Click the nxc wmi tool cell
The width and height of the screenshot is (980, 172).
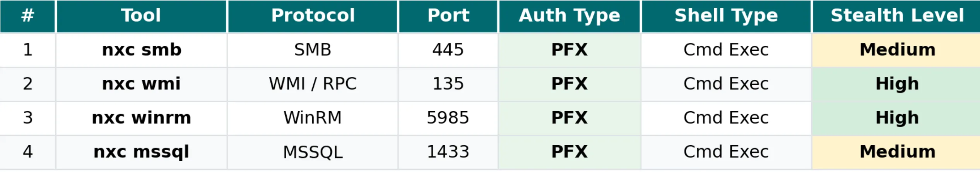click(x=141, y=84)
